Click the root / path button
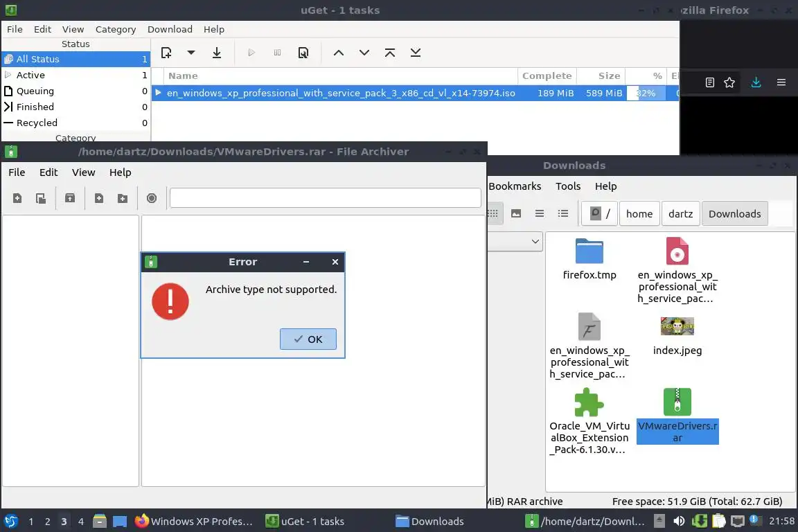This screenshot has width=798, height=532. [599, 213]
